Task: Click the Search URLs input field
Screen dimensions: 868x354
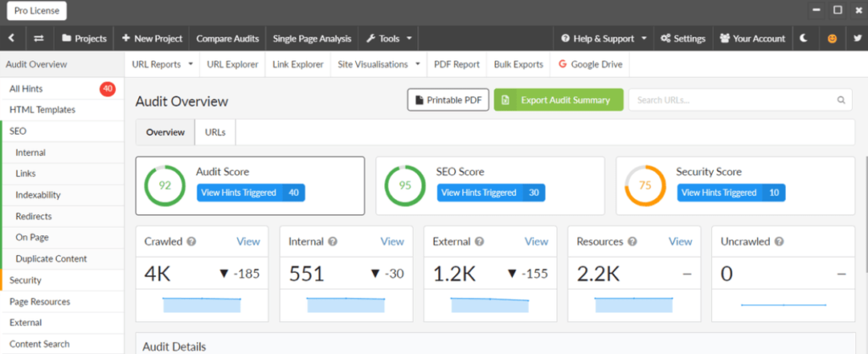Action: pos(740,100)
